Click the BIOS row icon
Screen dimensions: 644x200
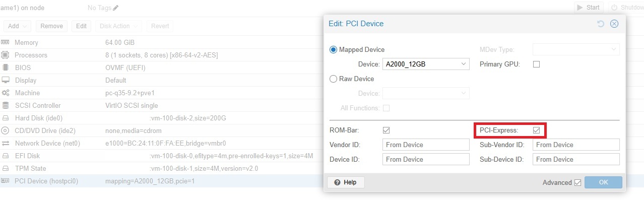6,68
